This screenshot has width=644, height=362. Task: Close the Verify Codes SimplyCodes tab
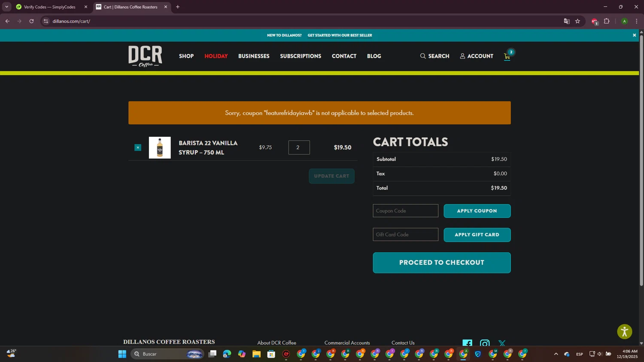click(85, 7)
